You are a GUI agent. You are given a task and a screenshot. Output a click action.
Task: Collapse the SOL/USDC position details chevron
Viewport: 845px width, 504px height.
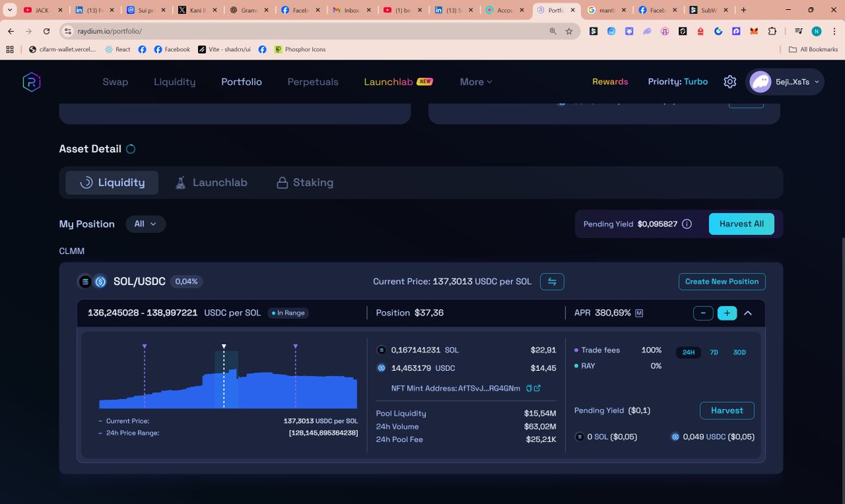click(749, 313)
